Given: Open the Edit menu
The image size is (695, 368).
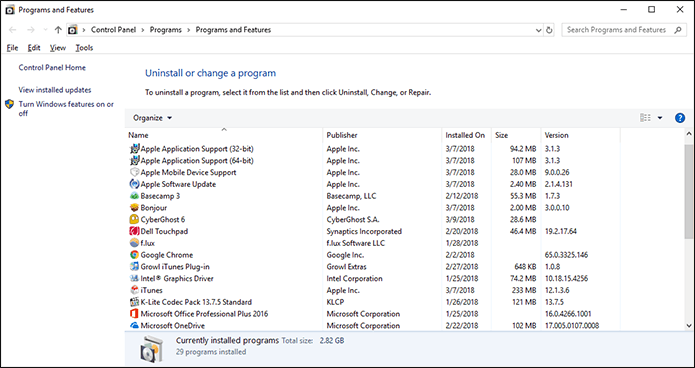Looking at the screenshot, I should click(34, 48).
